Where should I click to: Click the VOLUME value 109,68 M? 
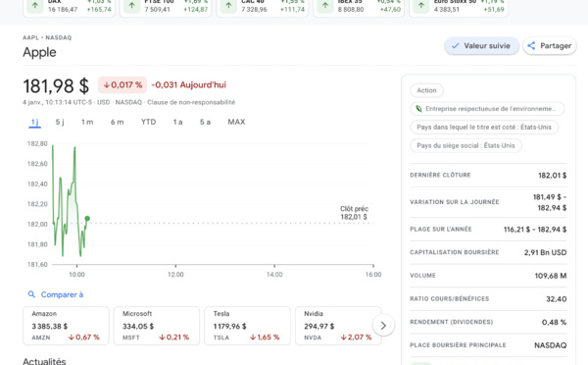coord(551,276)
